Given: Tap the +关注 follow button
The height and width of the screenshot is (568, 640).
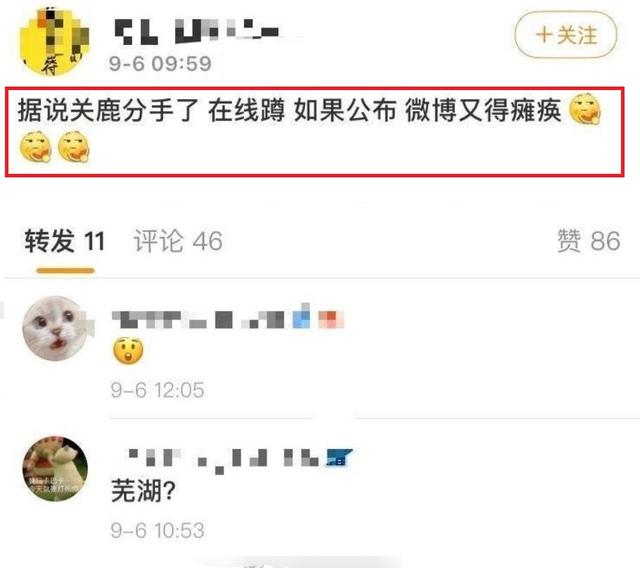Looking at the screenshot, I should point(566,35).
